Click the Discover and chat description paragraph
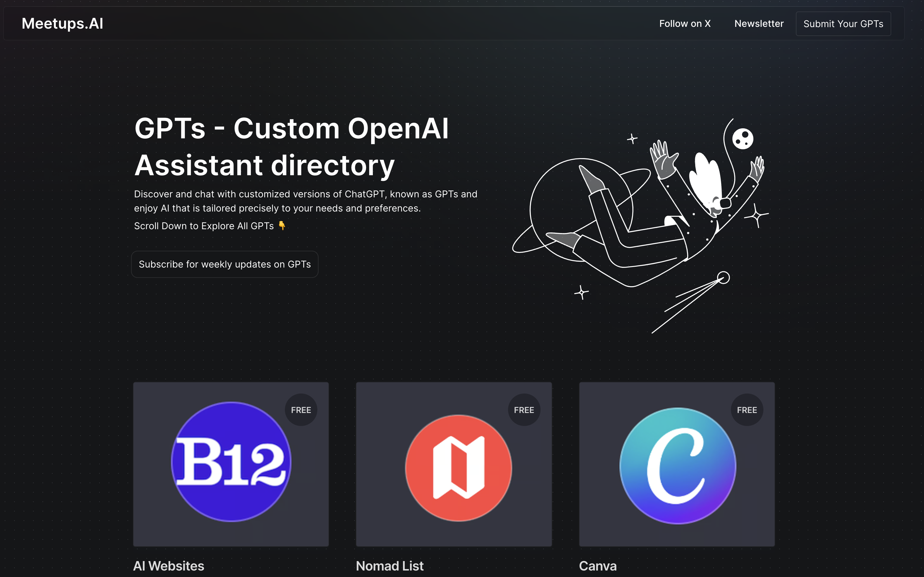The height and width of the screenshot is (577, 924). tap(306, 201)
